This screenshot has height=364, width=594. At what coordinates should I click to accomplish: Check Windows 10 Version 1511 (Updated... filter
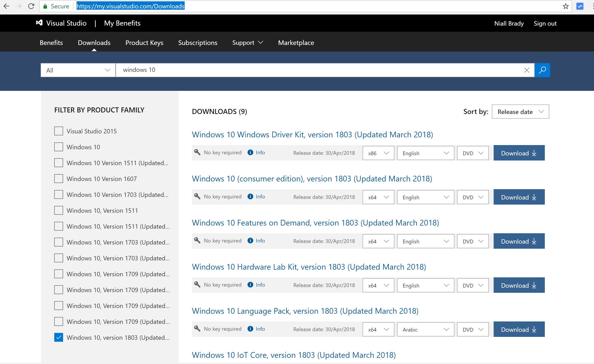pos(59,163)
